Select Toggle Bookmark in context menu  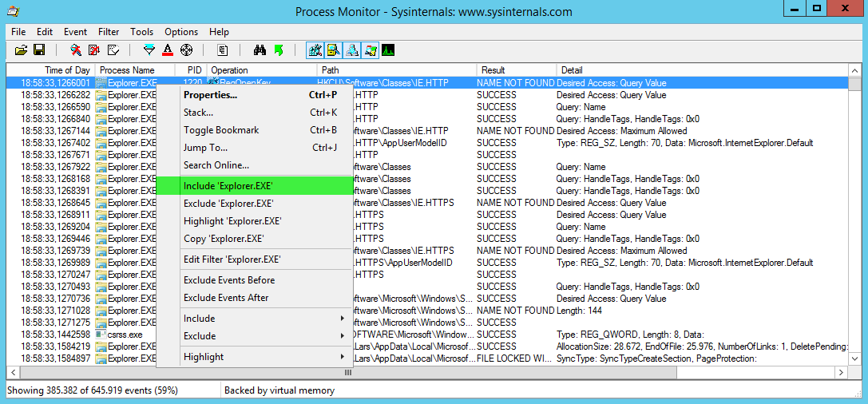(255, 130)
